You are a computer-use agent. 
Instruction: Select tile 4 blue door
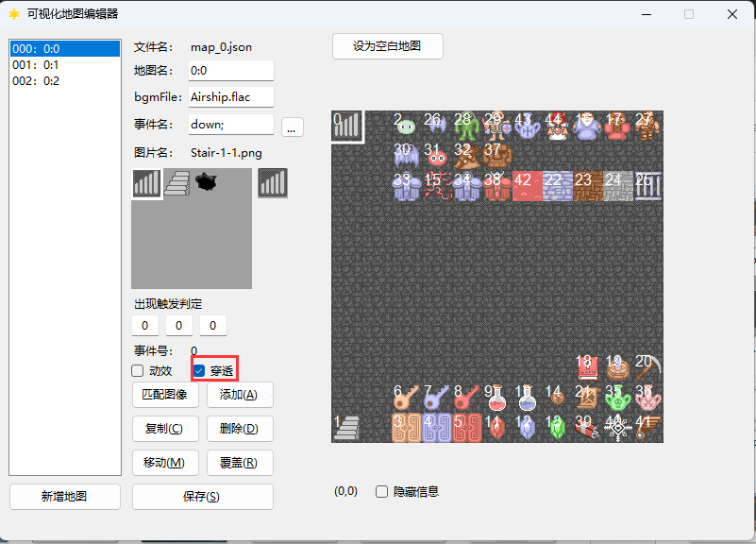pos(437,428)
